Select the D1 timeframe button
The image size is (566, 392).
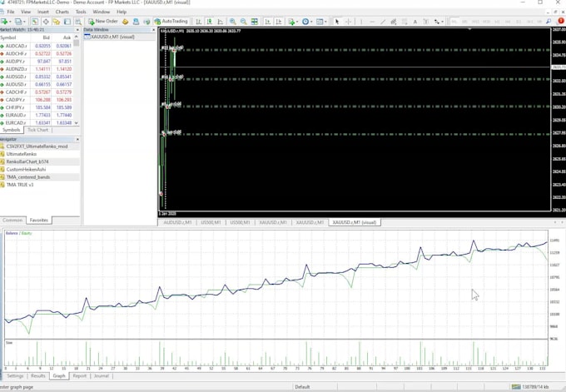coord(519,22)
